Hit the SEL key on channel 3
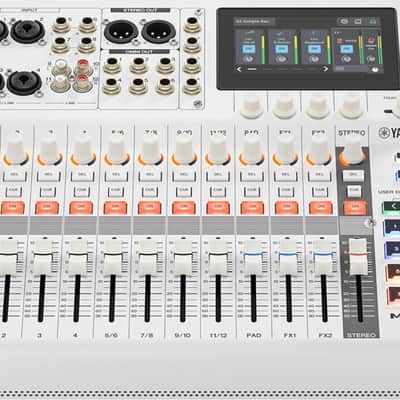This screenshot has width=400, height=400. (48, 176)
